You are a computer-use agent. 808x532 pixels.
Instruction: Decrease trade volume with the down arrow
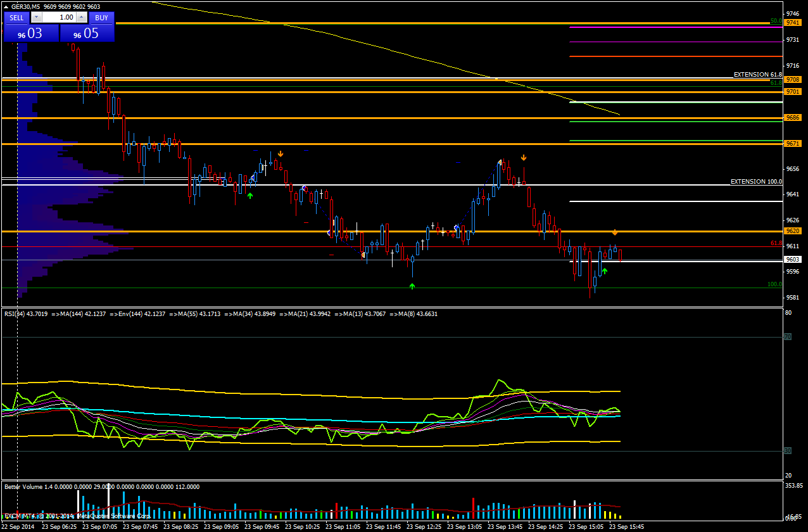[x=36, y=18]
